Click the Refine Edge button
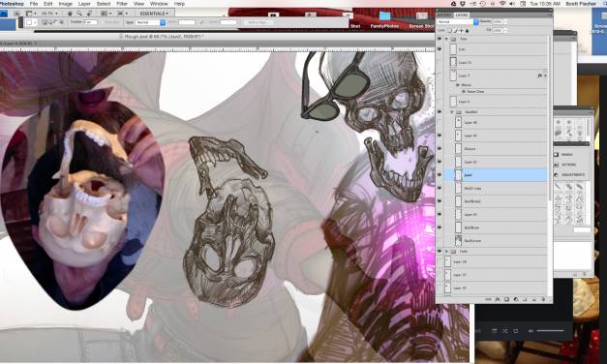The image size is (607, 364). coord(258,22)
